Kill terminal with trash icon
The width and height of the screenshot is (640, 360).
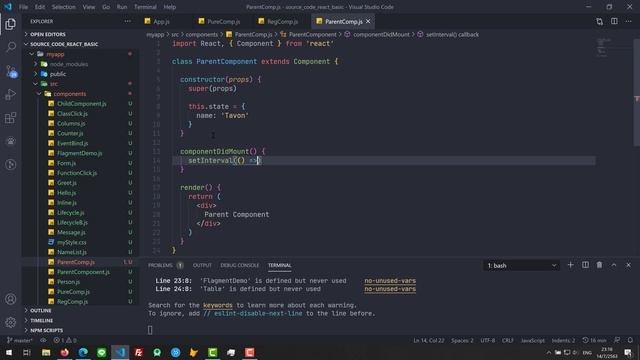coord(599,265)
